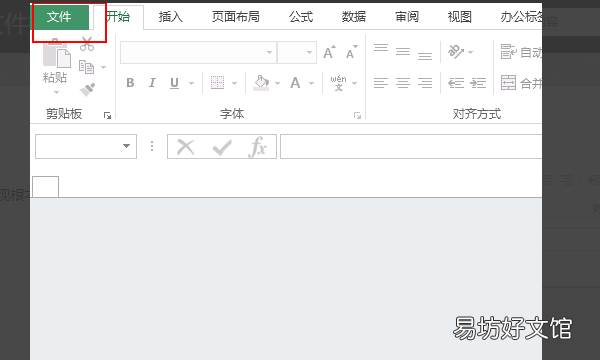
Task: Open the Name Box dropdown arrow
Action: 127,146
